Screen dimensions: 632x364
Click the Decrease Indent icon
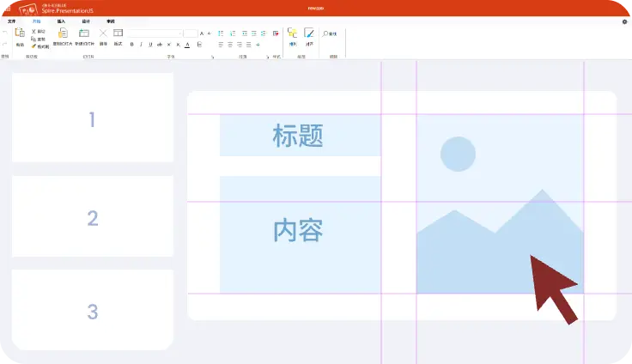tap(245, 33)
